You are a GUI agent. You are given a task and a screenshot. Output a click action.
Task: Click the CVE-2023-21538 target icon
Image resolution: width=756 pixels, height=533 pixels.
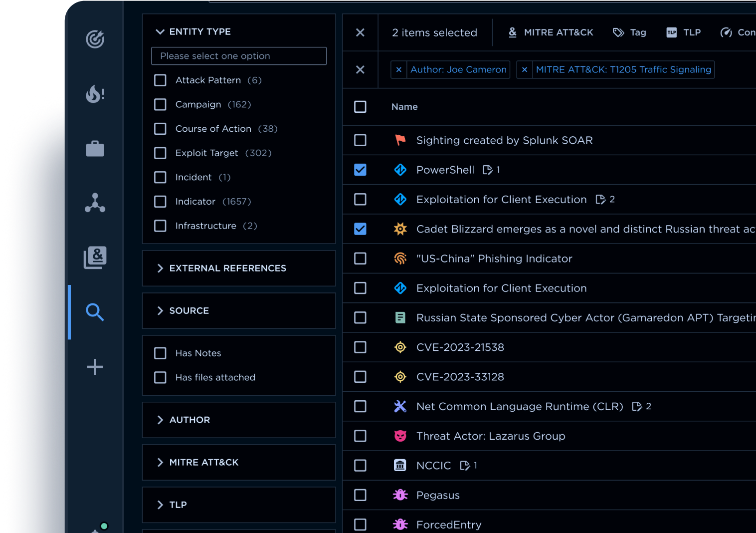pos(400,347)
